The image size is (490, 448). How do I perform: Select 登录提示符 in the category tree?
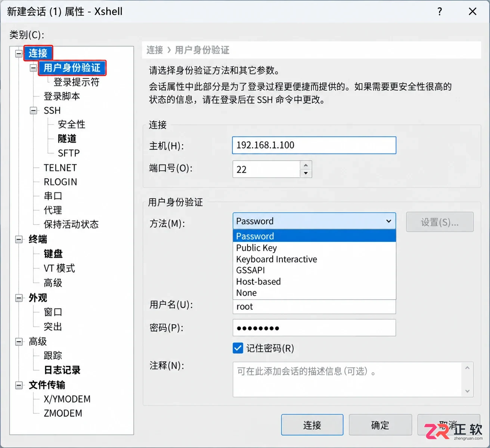pyautogui.click(x=76, y=82)
